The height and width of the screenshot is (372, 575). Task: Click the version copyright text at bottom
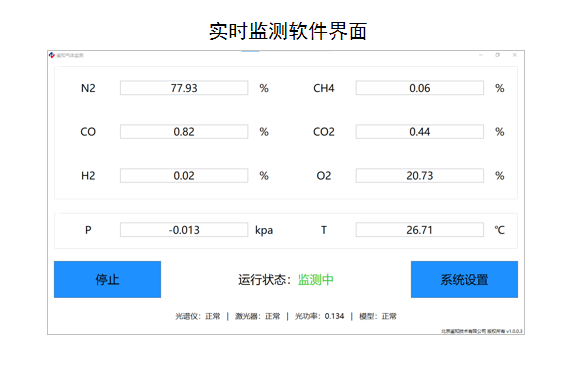click(x=481, y=331)
